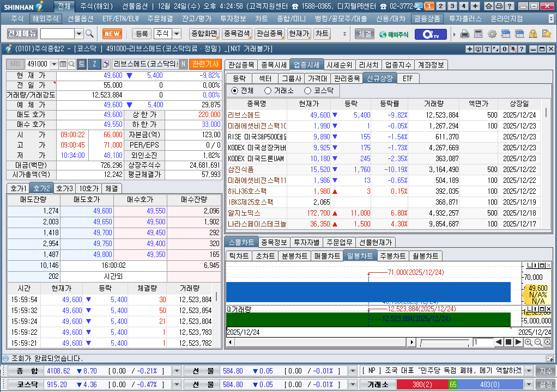The image size is (557, 392).
Task: Toggle the 체결 button in top toolbar
Action: click(365, 34)
